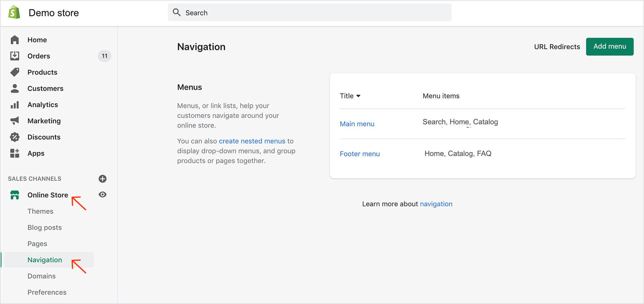Click the Shopify bag logo

(14, 13)
